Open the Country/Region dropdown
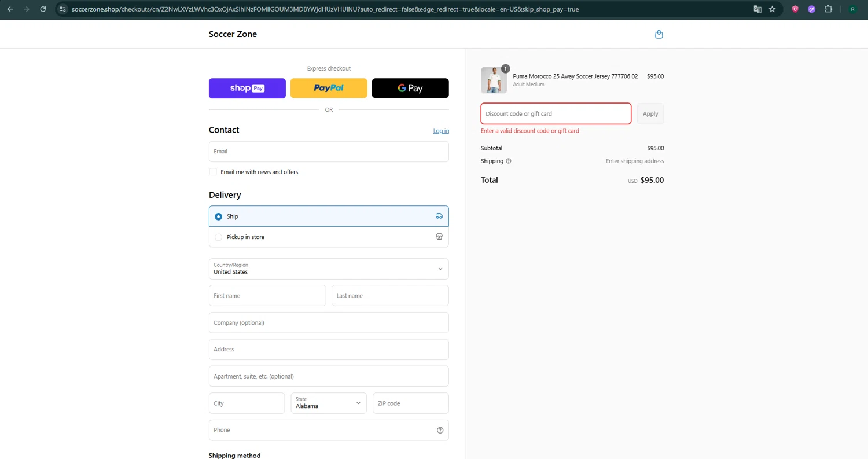The width and height of the screenshot is (868, 459). [329, 269]
